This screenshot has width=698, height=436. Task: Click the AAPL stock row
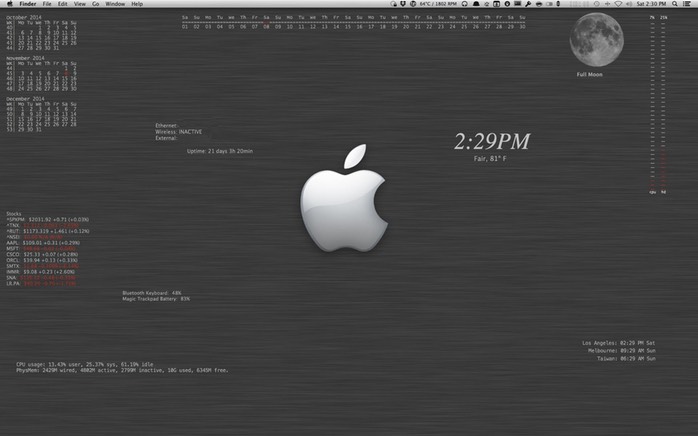click(x=43, y=243)
